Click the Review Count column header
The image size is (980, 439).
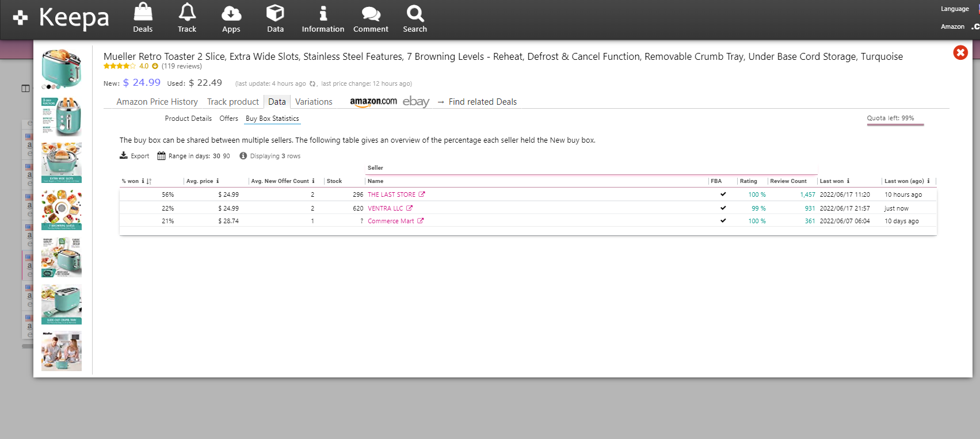tap(788, 181)
